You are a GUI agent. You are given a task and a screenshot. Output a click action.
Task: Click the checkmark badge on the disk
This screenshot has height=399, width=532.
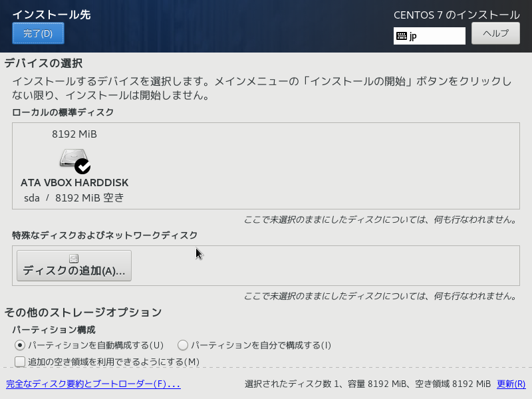point(82,166)
